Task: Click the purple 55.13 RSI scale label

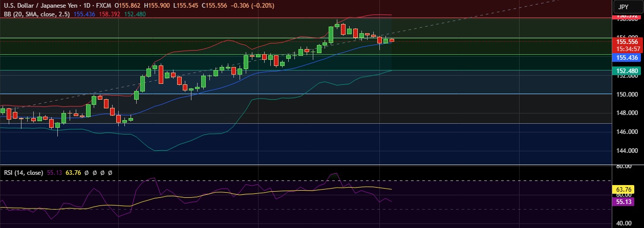Action: [625, 202]
